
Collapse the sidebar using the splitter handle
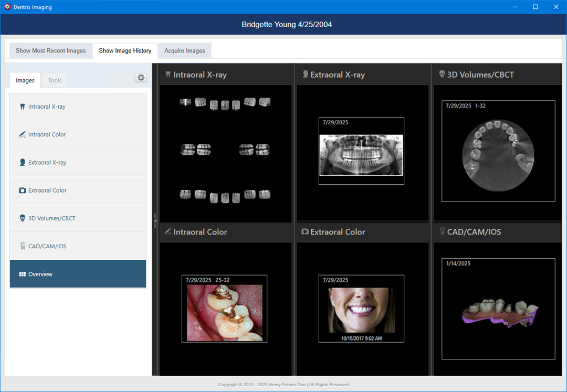(x=155, y=220)
